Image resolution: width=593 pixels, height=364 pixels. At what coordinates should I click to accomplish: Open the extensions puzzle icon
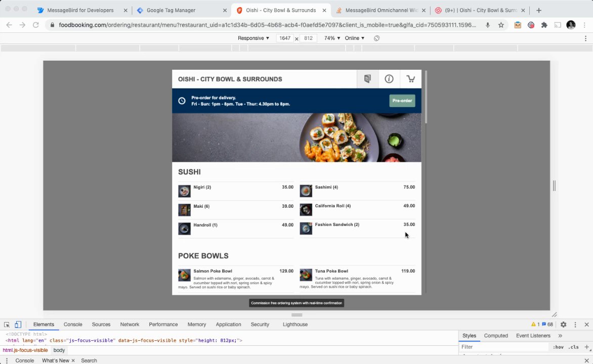(x=544, y=25)
